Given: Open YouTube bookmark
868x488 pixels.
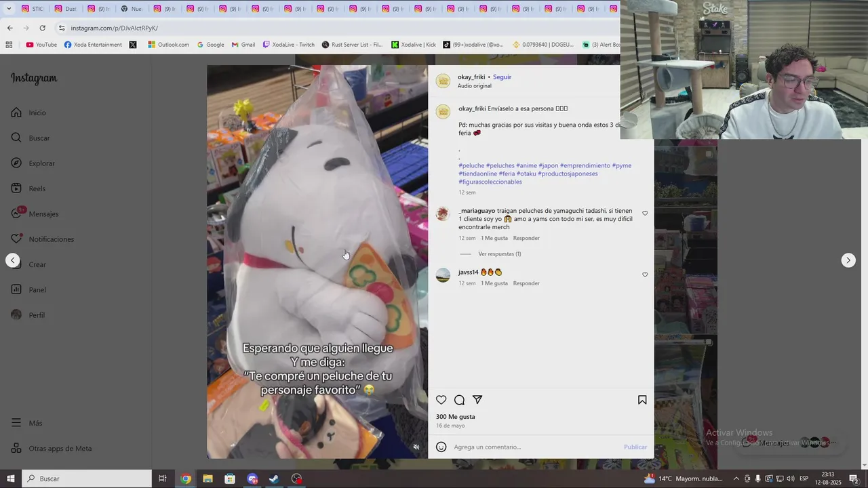Looking at the screenshot, I should [x=41, y=45].
